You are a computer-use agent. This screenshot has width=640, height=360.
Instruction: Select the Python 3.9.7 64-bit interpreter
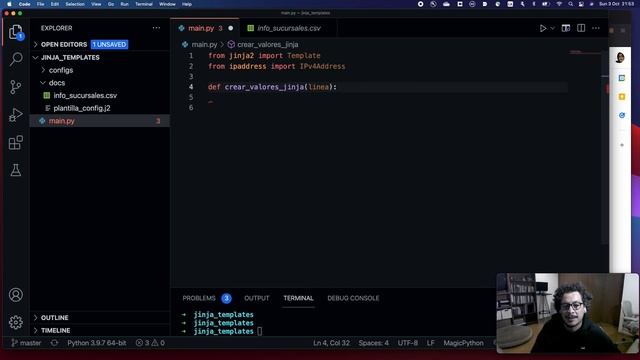pos(97,343)
